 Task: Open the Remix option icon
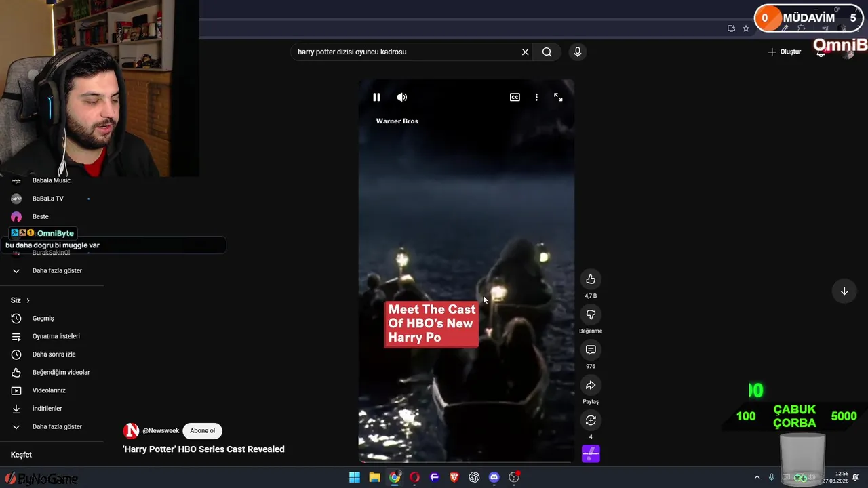[591, 420]
